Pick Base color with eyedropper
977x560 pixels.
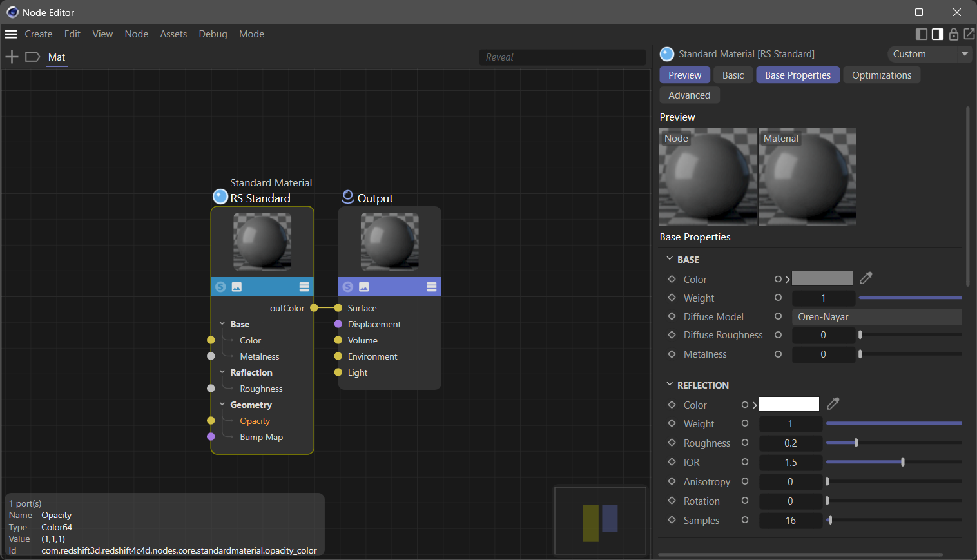(866, 278)
